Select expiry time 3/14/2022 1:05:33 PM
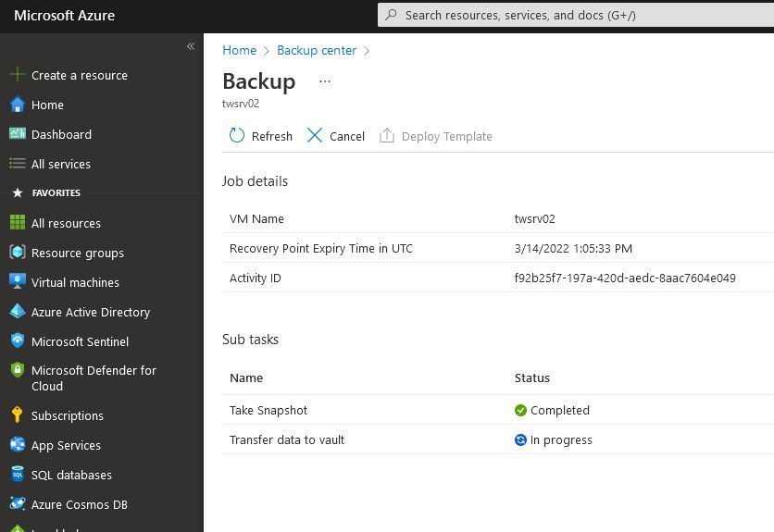Image resolution: width=774 pixels, height=532 pixels. coord(573,248)
